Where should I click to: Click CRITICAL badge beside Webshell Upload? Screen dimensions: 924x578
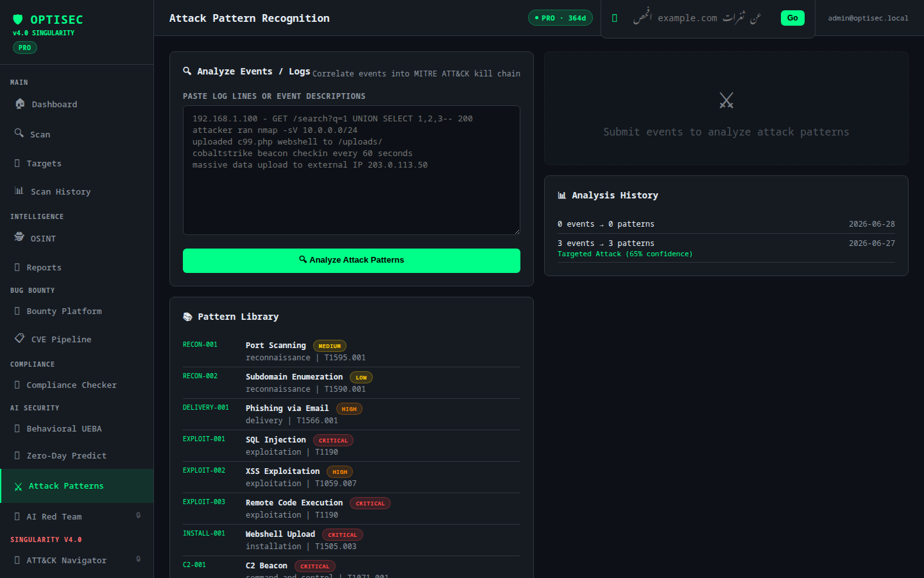[x=343, y=535]
